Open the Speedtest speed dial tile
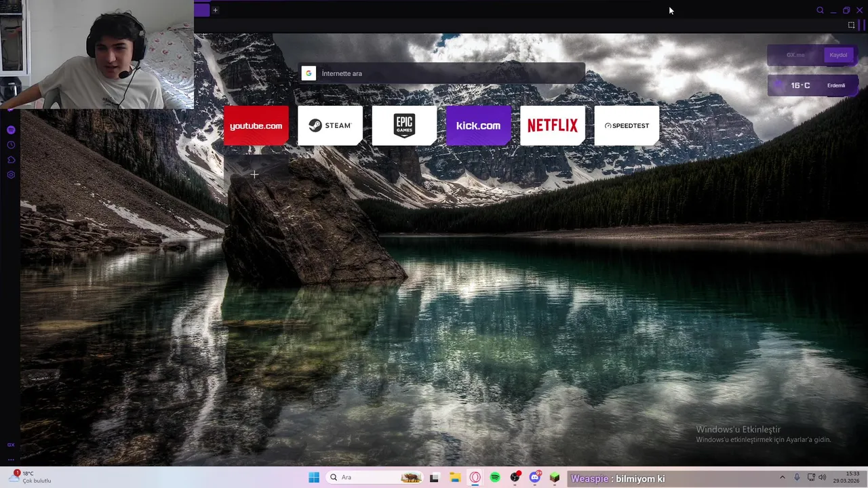This screenshot has width=868, height=488. [x=627, y=125]
